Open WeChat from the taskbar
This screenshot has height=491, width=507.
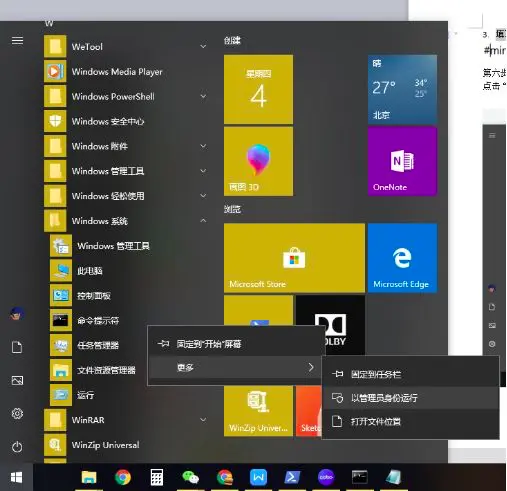pos(191,477)
